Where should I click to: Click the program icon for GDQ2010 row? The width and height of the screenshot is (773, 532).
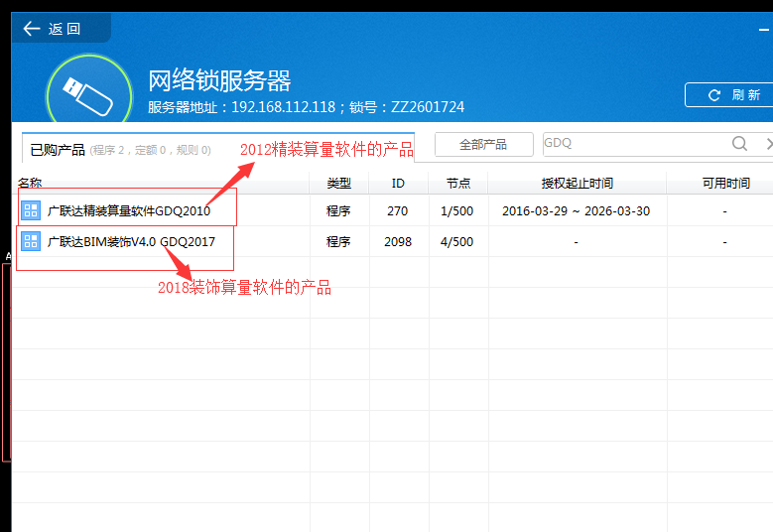tap(31, 210)
